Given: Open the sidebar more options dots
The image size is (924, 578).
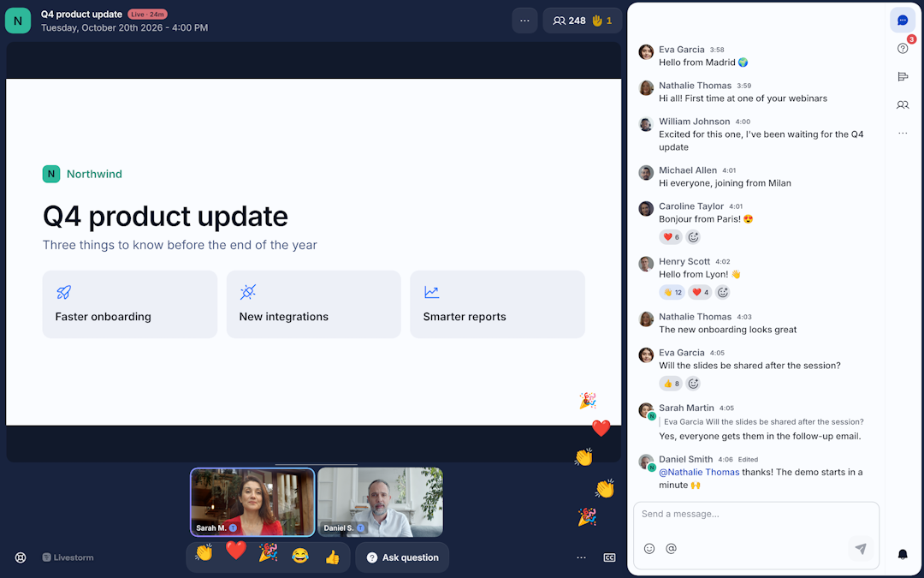Looking at the screenshot, I should 903,134.
